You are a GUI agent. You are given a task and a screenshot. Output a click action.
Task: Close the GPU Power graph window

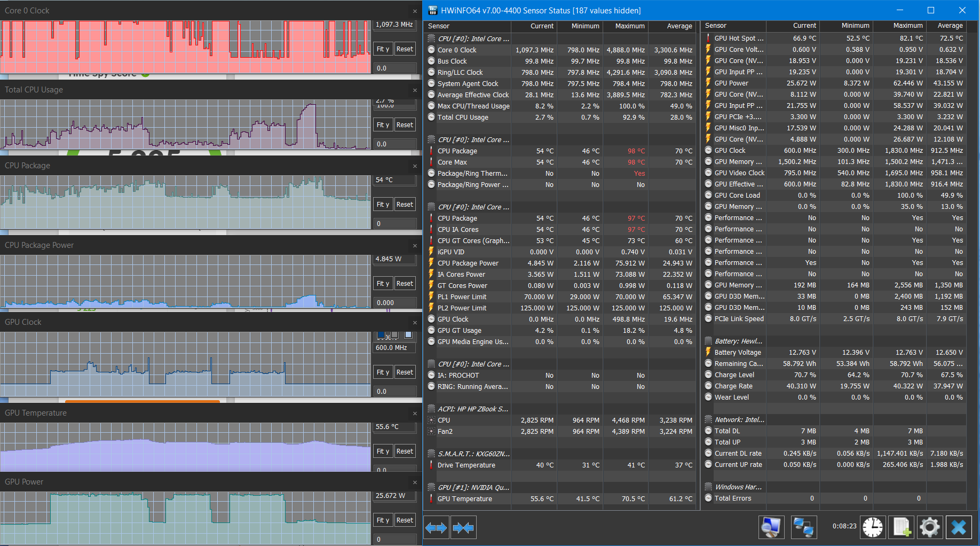click(415, 482)
